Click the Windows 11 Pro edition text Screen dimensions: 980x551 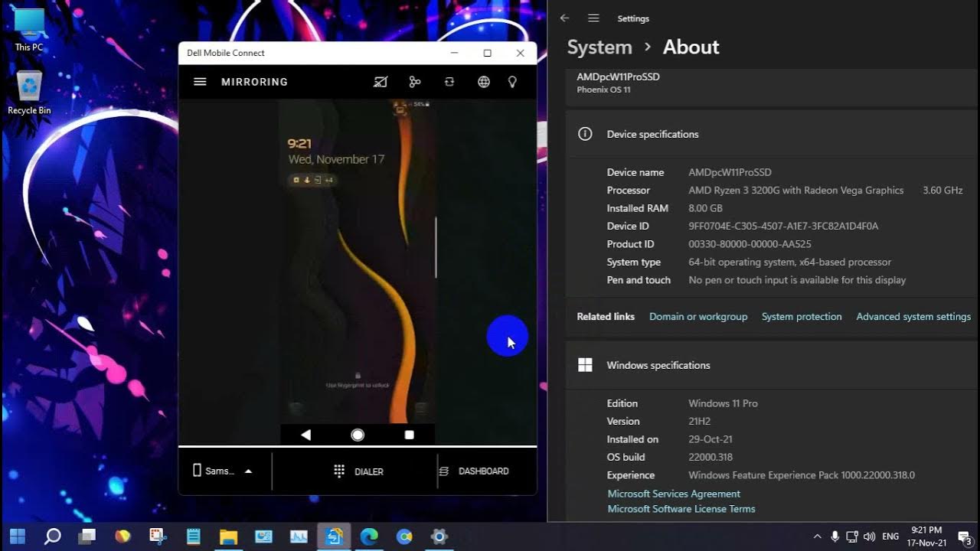point(723,403)
